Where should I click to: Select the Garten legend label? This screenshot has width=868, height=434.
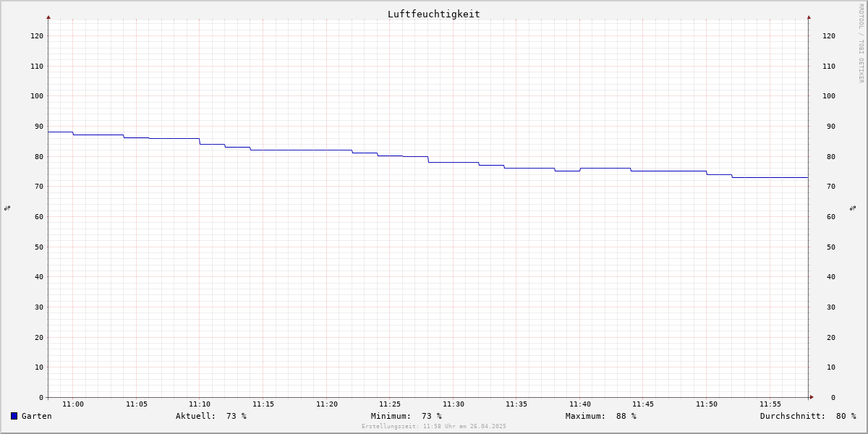coord(37,416)
